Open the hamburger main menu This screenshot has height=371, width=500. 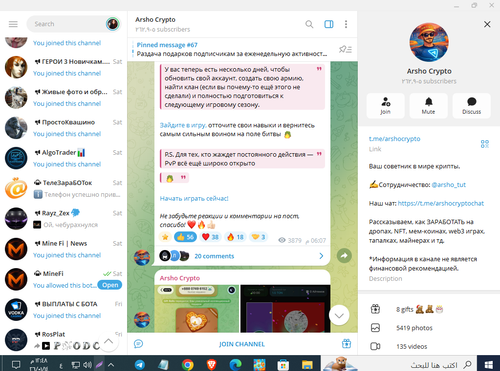click(13, 24)
